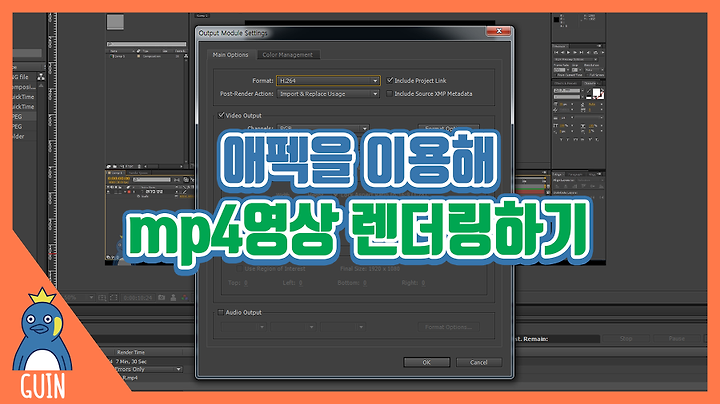This screenshot has height=404, width=720.
Task: Open the second Audio Output dropdown
Action: pos(293,327)
